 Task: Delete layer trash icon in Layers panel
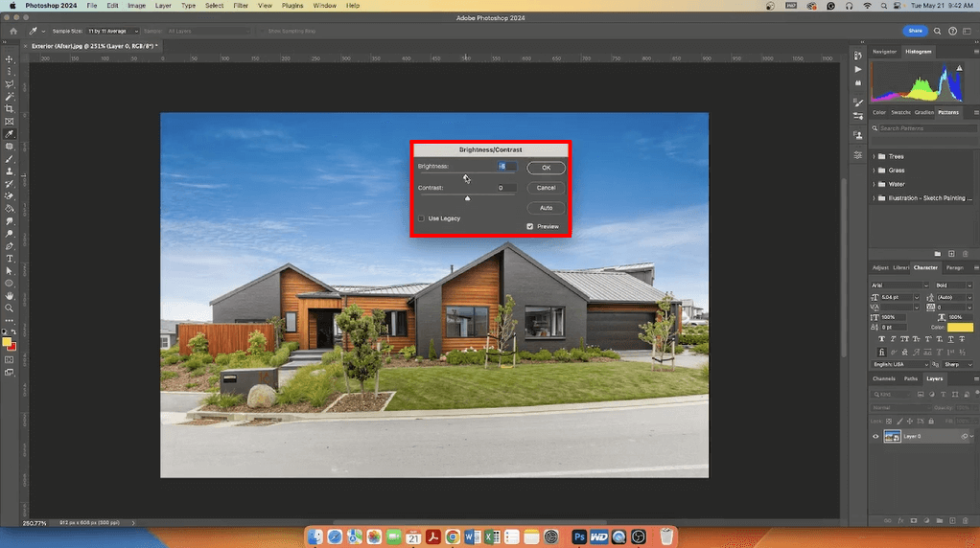coord(966,520)
